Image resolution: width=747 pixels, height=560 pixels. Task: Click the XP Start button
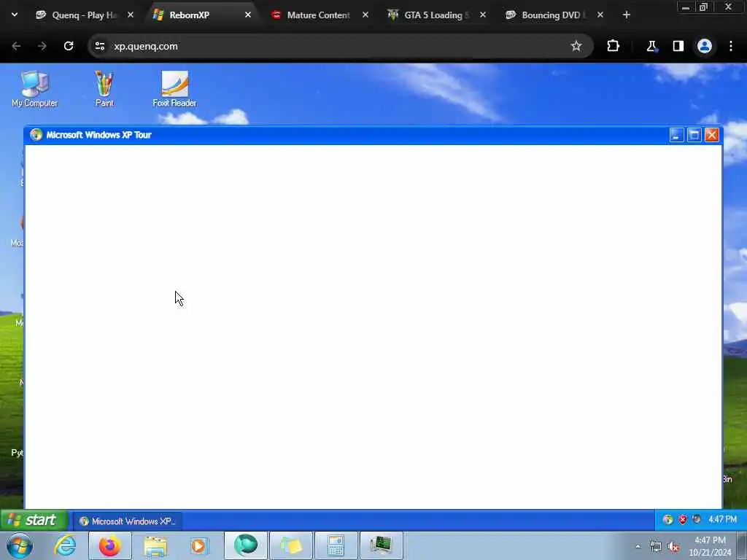34,520
